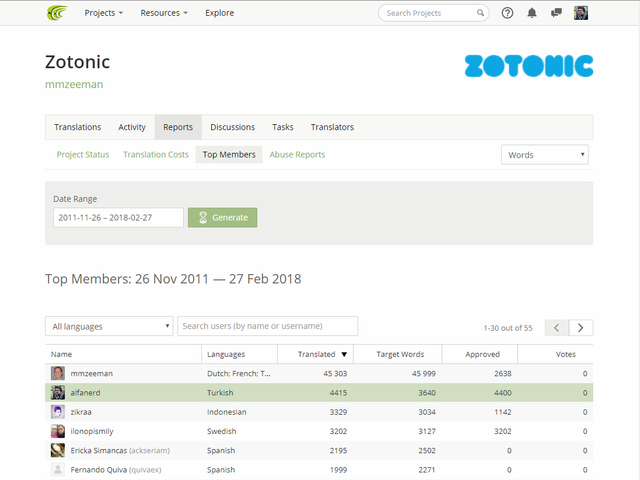Viewport: 640px width, 480px height.
Task: Click the Turkish language cell
Action: [220, 393]
